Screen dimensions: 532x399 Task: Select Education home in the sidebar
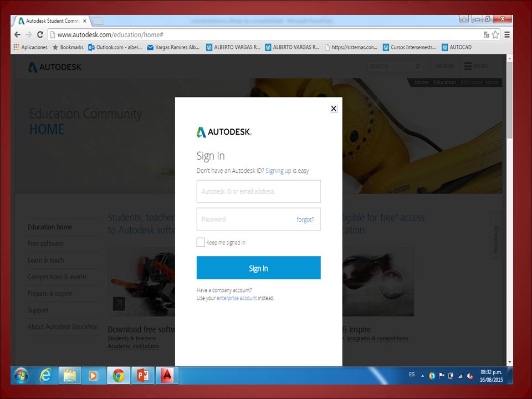[x=50, y=227]
